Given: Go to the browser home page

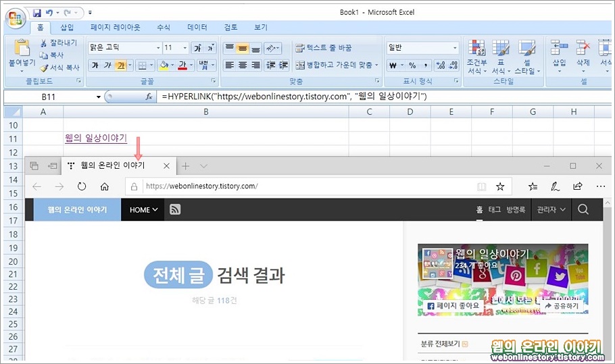Looking at the screenshot, I should (104, 186).
